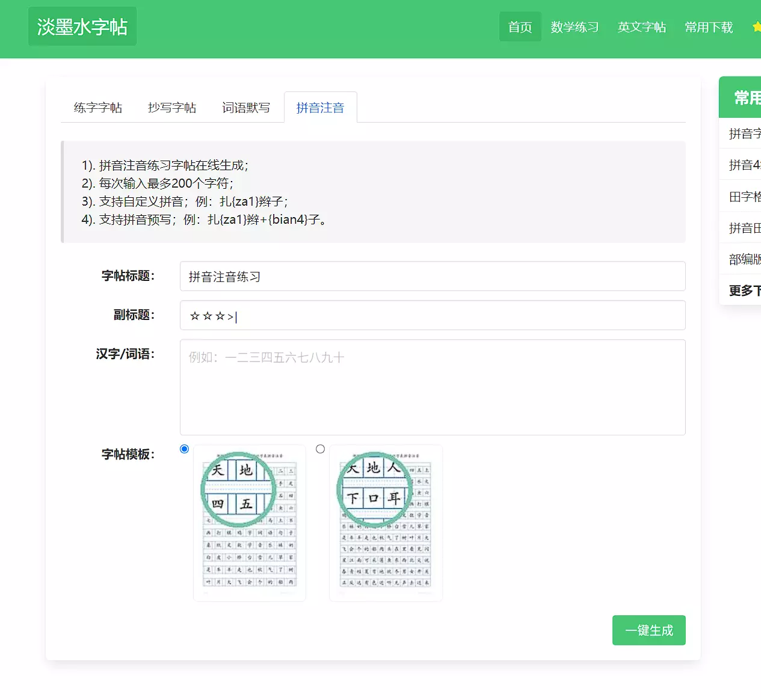Select the 拼音注音 tab
The width and height of the screenshot is (761, 700).
click(x=320, y=108)
